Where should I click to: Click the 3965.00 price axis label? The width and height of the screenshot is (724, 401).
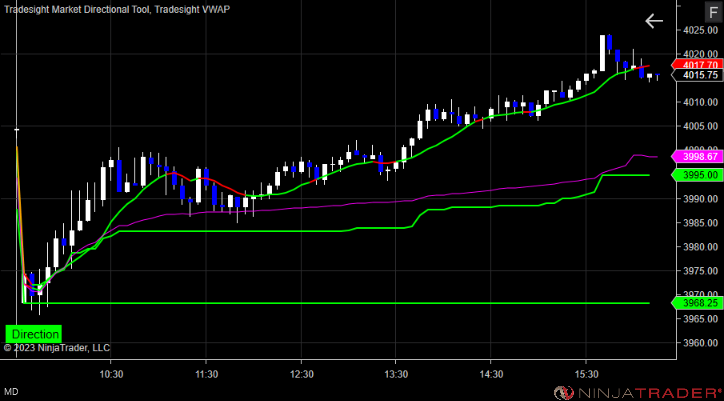point(702,319)
